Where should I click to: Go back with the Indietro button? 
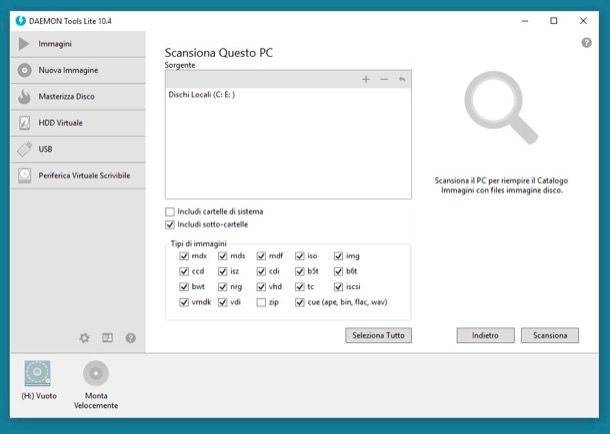tap(485, 335)
